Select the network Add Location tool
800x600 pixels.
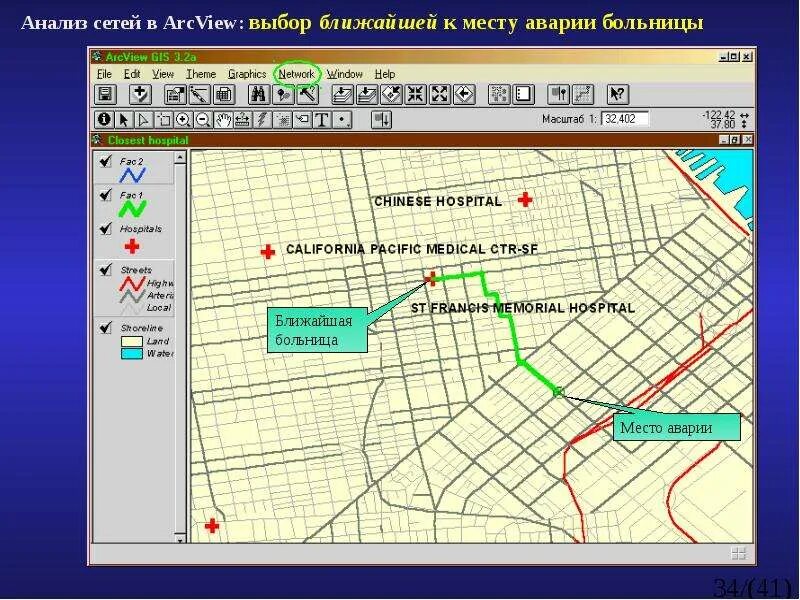coord(381,120)
